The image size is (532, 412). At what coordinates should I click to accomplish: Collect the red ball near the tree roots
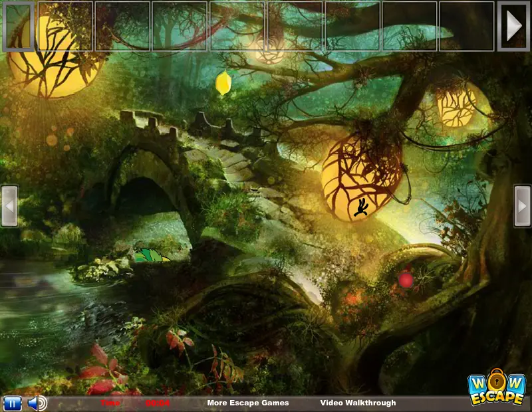(x=406, y=280)
